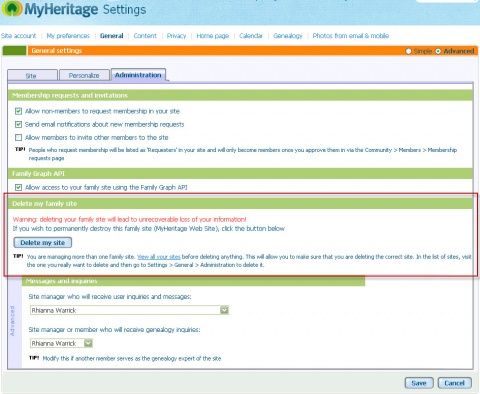Select the Advanced view radio button
This screenshot has height=394, width=480.
[438, 51]
